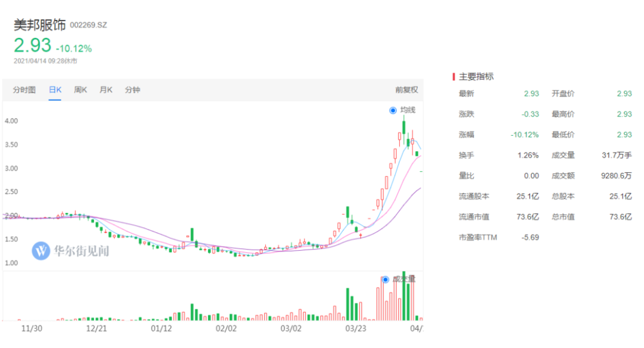This screenshot has width=644, height=348.
Task: Open the 周K chart tab
Action: point(80,90)
